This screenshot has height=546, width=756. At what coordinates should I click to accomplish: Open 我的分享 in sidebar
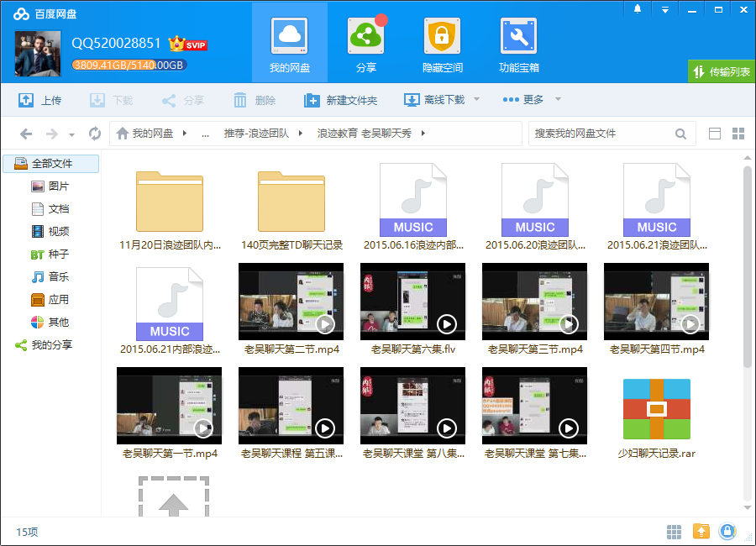click(45, 345)
